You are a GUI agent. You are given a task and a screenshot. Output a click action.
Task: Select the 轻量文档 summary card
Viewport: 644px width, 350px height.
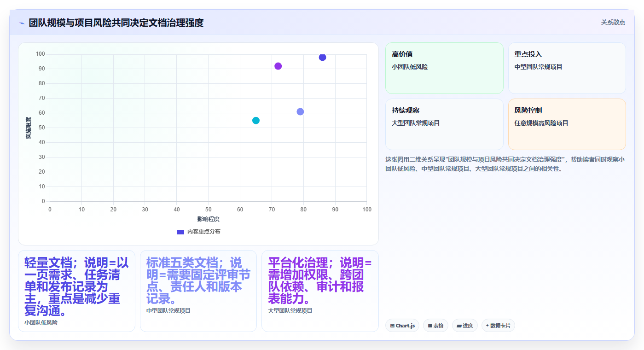pos(76,291)
